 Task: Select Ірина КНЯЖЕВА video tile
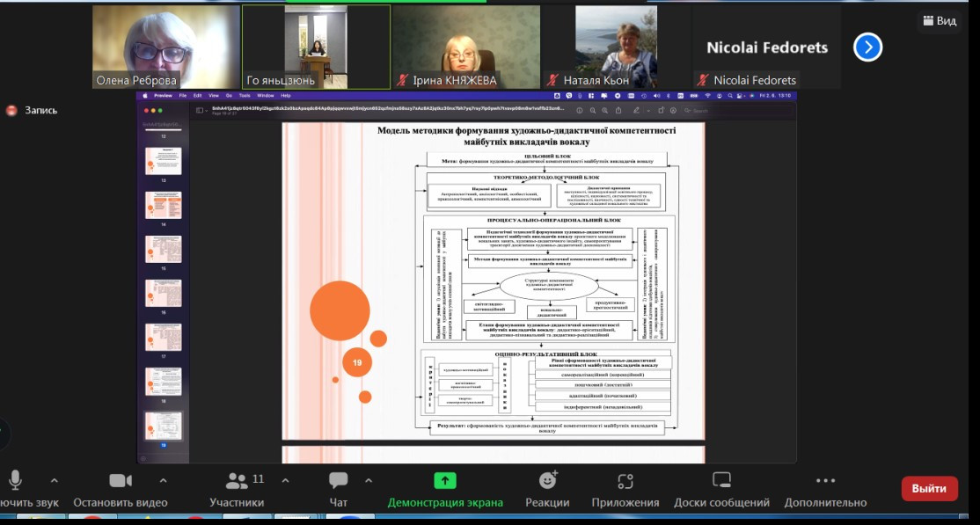coord(466,47)
